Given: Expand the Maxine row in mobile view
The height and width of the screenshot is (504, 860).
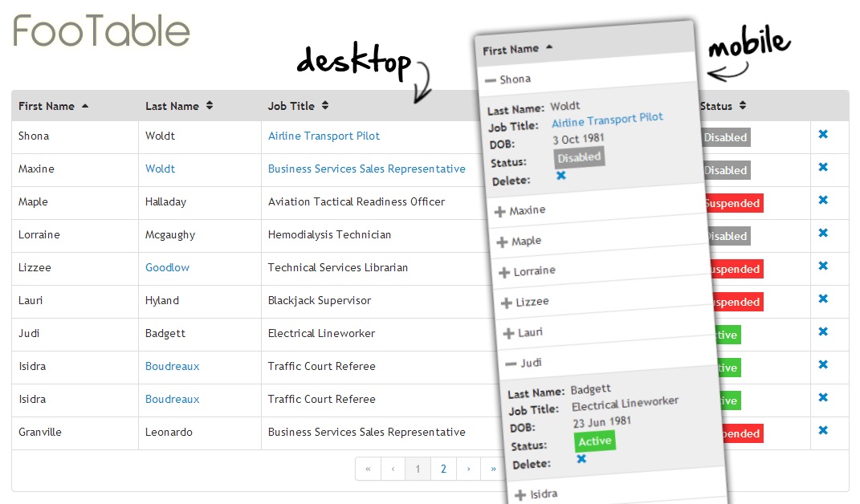Looking at the screenshot, I should point(499,212).
